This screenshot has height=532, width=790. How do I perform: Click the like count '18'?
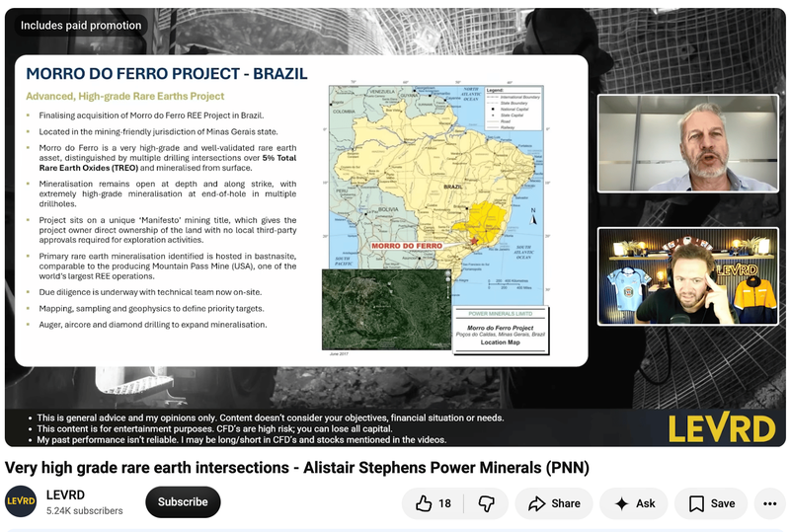[444, 503]
